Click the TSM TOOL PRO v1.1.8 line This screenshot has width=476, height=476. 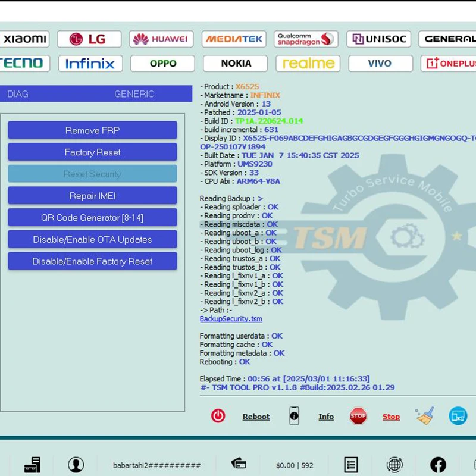click(x=297, y=387)
